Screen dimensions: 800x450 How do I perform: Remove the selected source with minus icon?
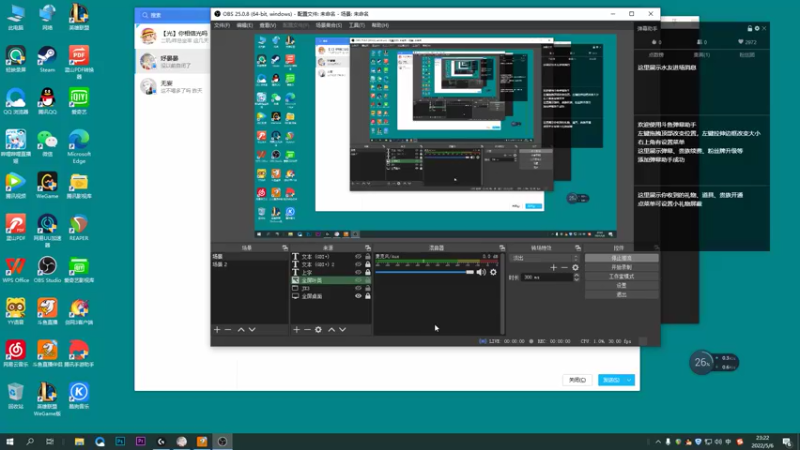307,330
